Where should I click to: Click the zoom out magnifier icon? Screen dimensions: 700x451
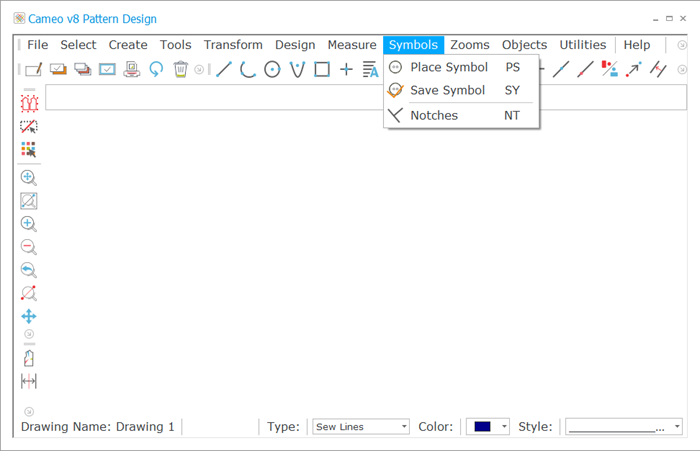coord(29,246)
